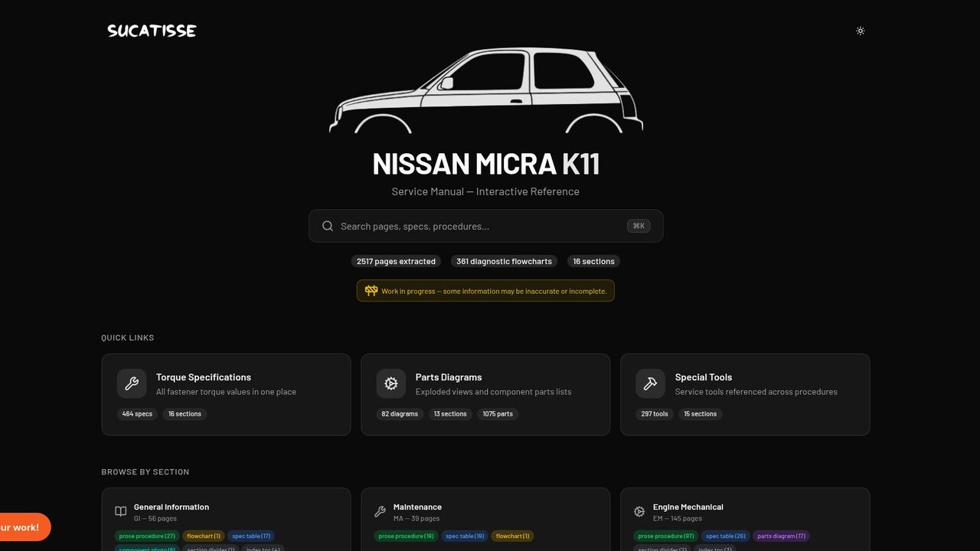Click the 297 tools tag

(x=655, y=414)
